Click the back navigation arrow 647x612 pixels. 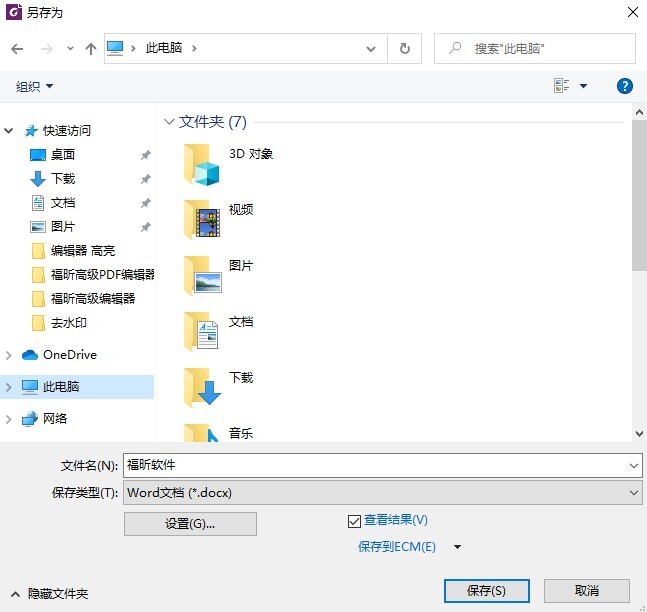(x=17, y=49)
